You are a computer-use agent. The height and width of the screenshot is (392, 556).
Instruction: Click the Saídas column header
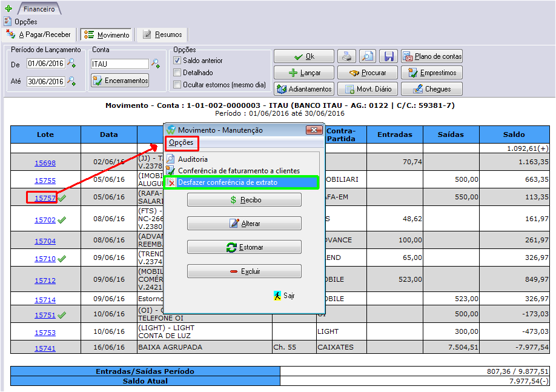pos(451,135)
